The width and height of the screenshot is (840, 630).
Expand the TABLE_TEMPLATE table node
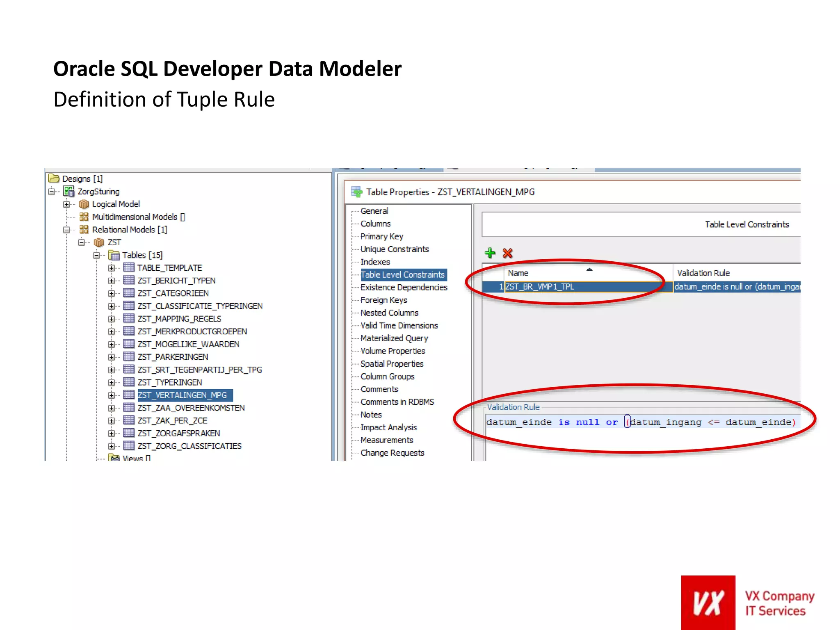click(x=111, y=268)
